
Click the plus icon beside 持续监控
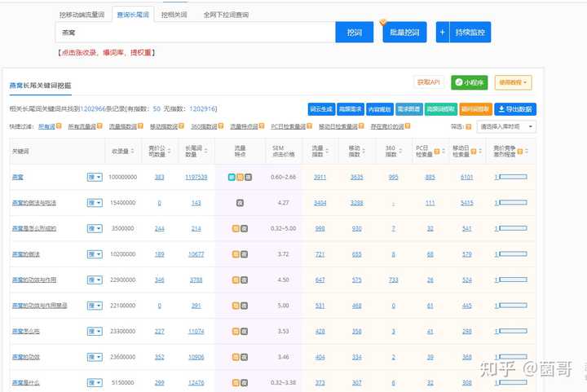pyautogui.click(x=442, y=33)
